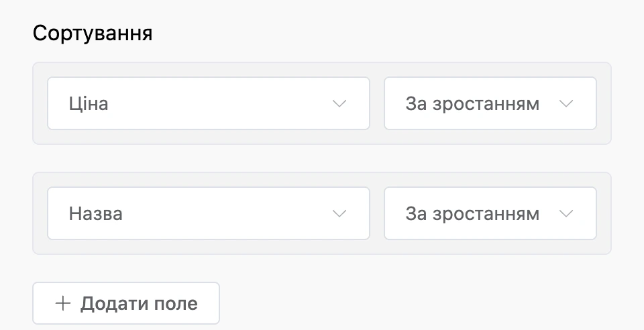Change the second sort field from Назва
Viewport: 644px width, 330px height.
pos(209,213)
